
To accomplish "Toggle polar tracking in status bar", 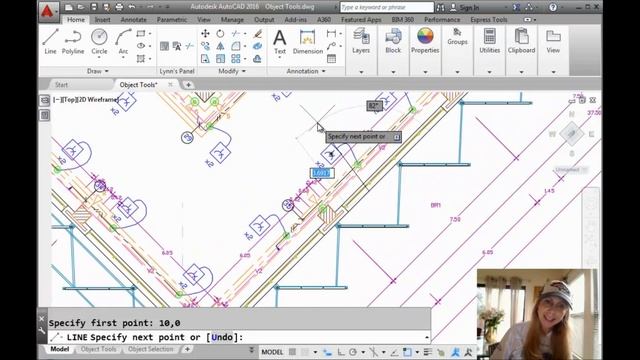I will [x=353, y=352].
